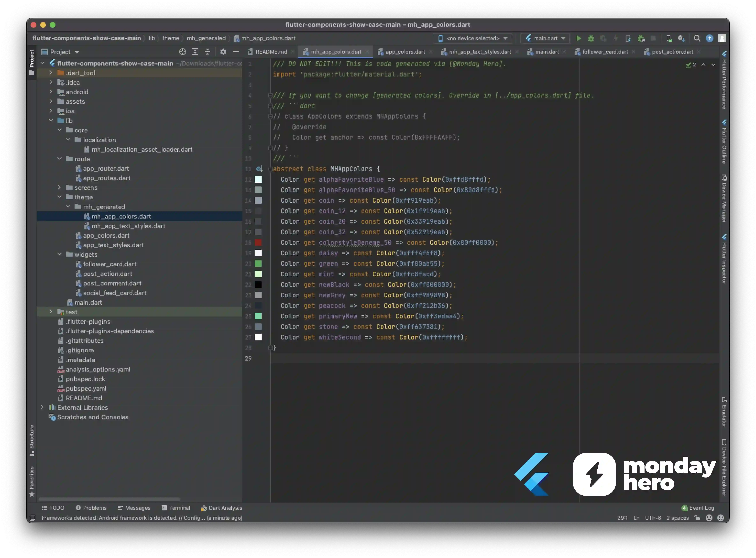Click the sad face feedback icon
756x558 pixels.
(x=720, y=518)
